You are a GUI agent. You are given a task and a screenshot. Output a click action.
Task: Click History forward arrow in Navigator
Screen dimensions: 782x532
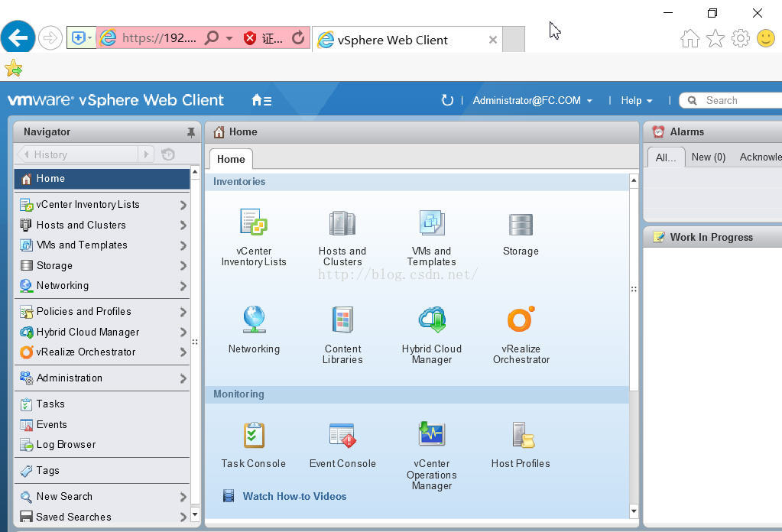tap(146, 154)
